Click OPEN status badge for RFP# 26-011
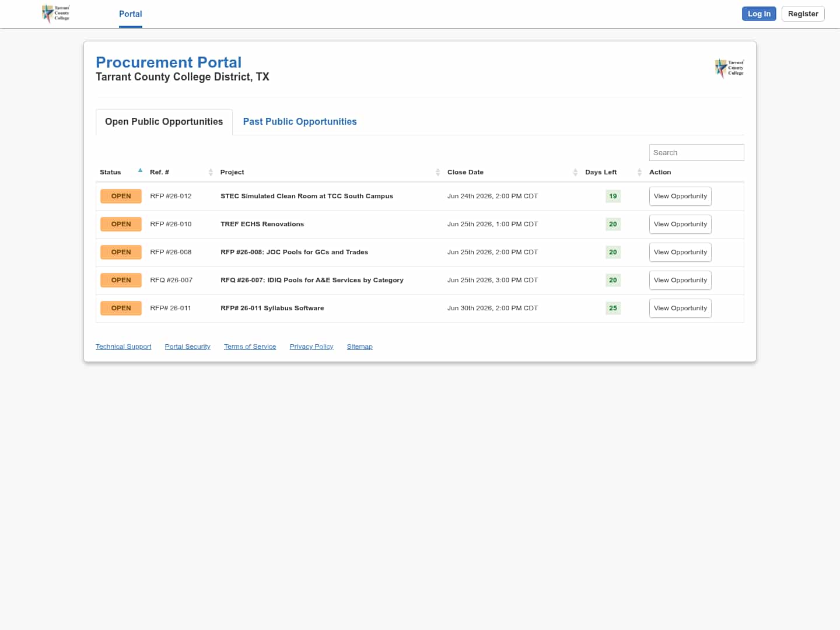Image resolution: width=840 pixels, height=630 pixels. 121,308
